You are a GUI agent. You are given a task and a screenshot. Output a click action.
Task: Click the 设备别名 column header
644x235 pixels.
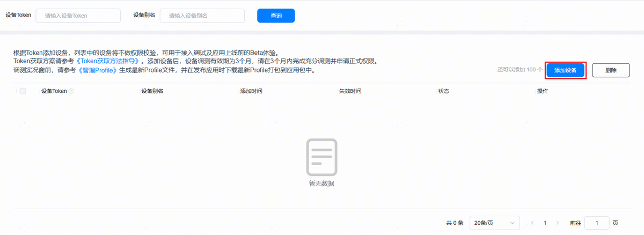[x=152, y=91]
